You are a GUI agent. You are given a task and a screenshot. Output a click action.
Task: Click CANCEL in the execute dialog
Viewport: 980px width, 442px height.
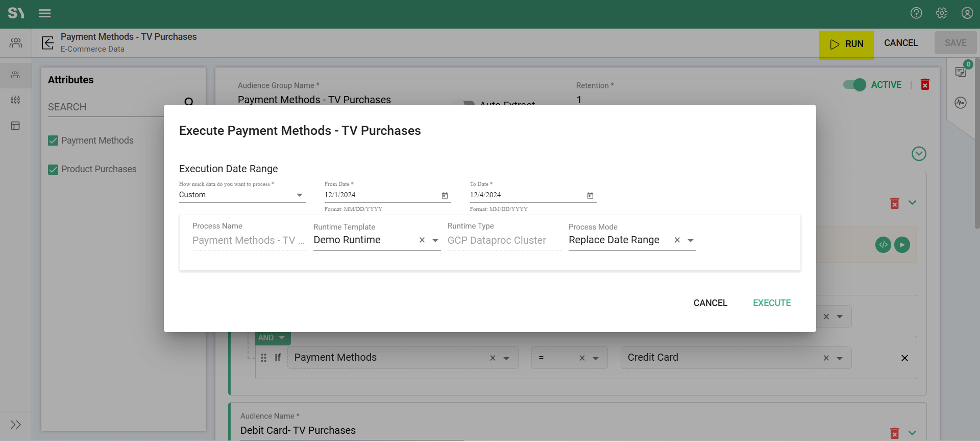(710, 303)
